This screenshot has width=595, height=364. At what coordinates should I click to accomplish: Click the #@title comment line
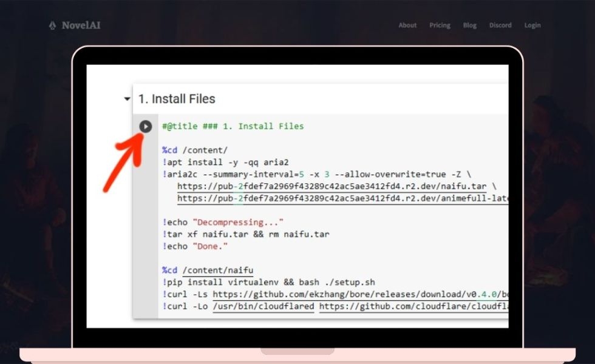point(233,126)
